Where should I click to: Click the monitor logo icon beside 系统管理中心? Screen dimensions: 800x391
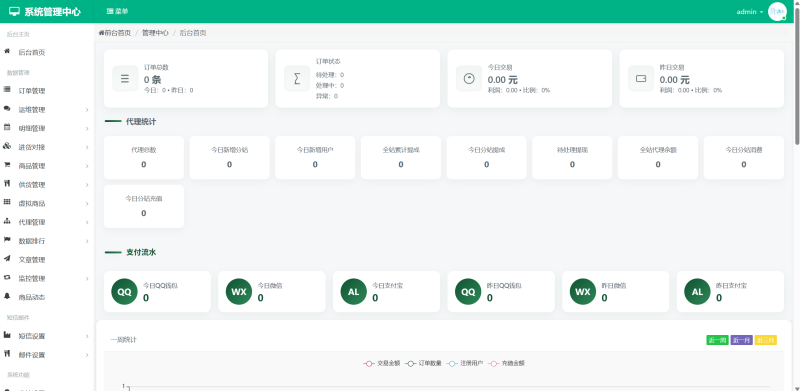pos(14,12)
